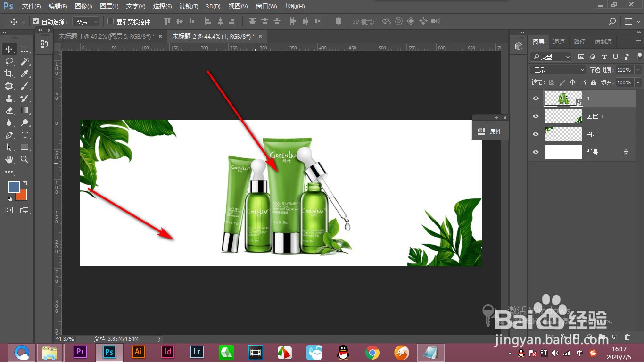The width and height of the screenshot is (644, 362).
Task: Filter layers by shape layer icon
Action: (615, 57)
